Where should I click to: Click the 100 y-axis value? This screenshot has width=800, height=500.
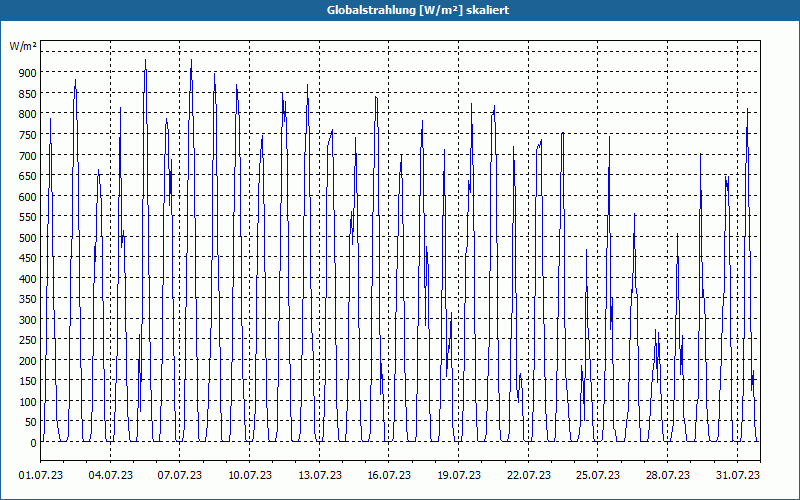click(x=28, y=402)
